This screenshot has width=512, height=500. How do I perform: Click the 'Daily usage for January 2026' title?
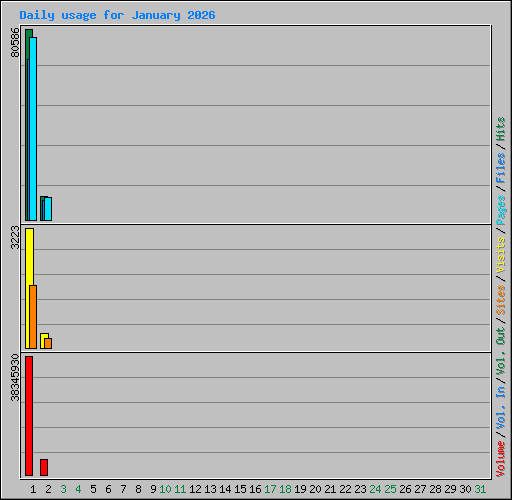point(117,15)
